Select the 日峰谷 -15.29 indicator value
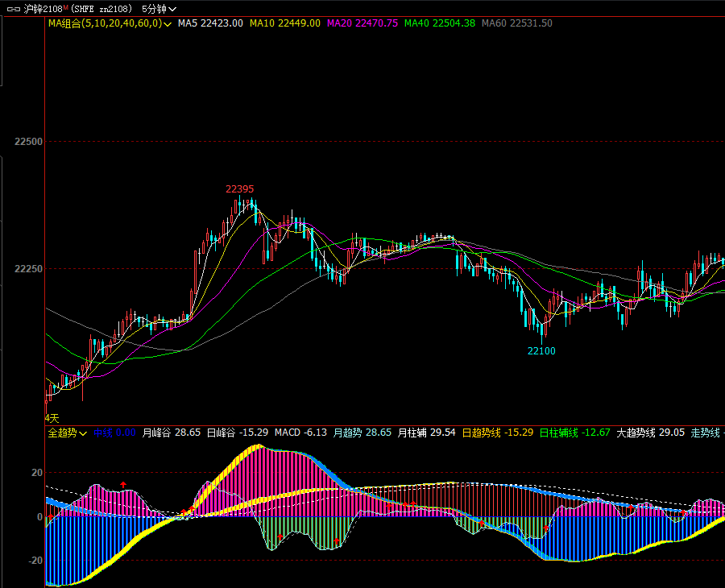 coord(237,433)
